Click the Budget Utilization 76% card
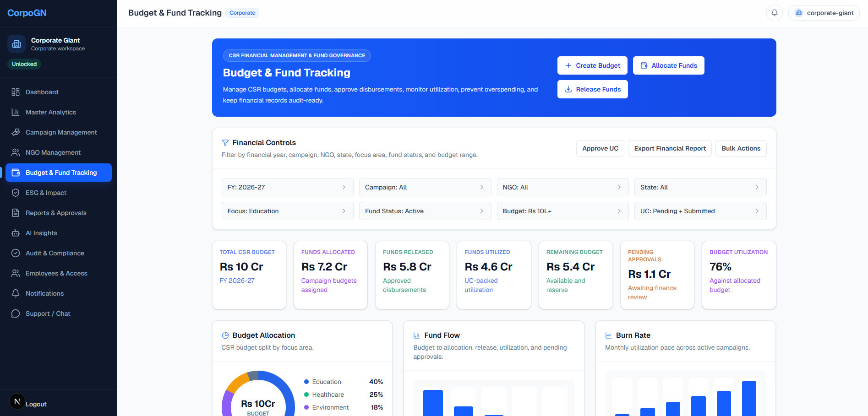The image size is (868, 416). [x=739, y=275]
